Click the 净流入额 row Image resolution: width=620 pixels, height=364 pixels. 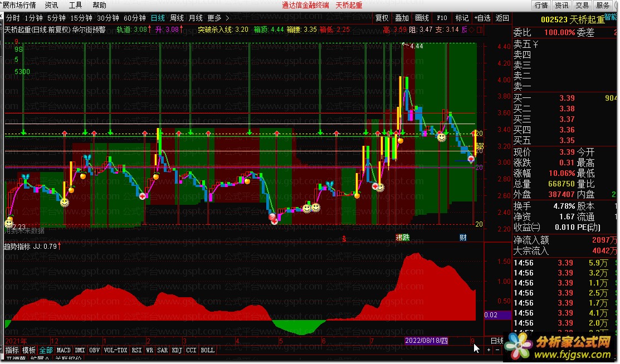click(565, 240)
